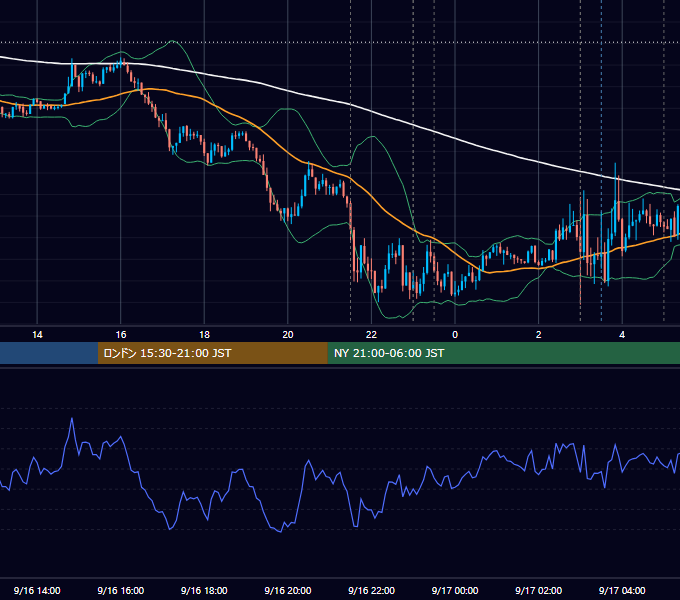Click the 9/16 22:00 date label
Image resolution: width=680 pixels, height=600 pixels.
(x=372, y=590)
